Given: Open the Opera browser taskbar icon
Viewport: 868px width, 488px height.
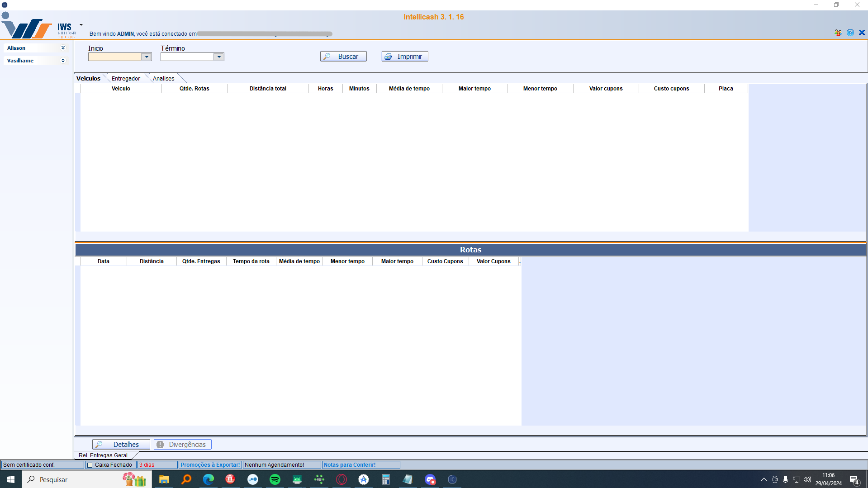Looking at the screenshot, I should 342,479.
